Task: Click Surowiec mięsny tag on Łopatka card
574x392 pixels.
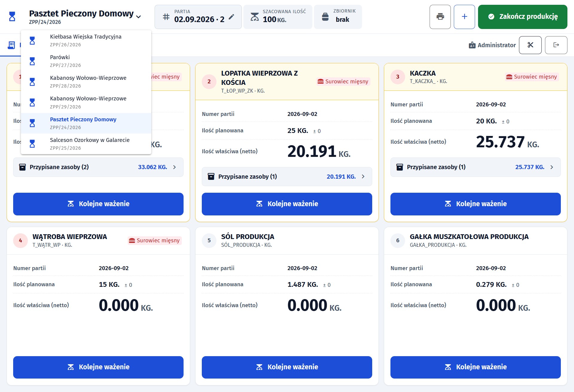Action: (x=343, y=82)
